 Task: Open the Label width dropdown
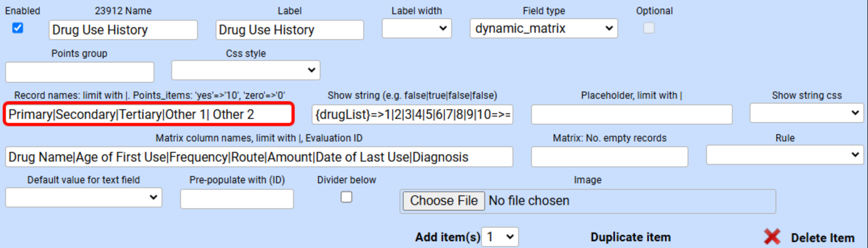click(416, 28)
